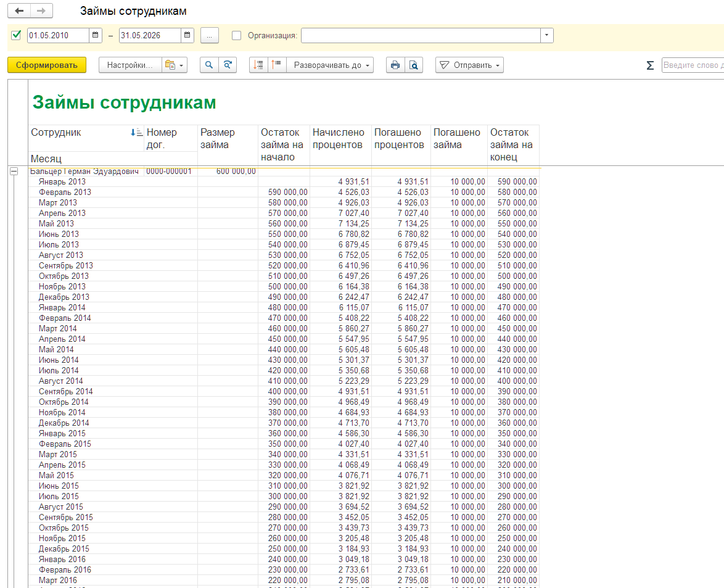This screenshot has height=588, width=724.
Task: Select the Февраль 2013 row
Action: coord(284,192)
